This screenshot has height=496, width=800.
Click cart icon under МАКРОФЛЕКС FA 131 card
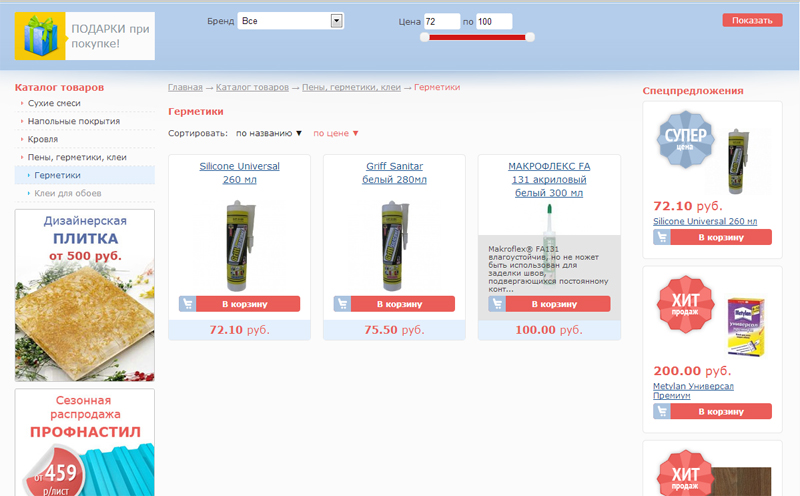pos(497,304)
